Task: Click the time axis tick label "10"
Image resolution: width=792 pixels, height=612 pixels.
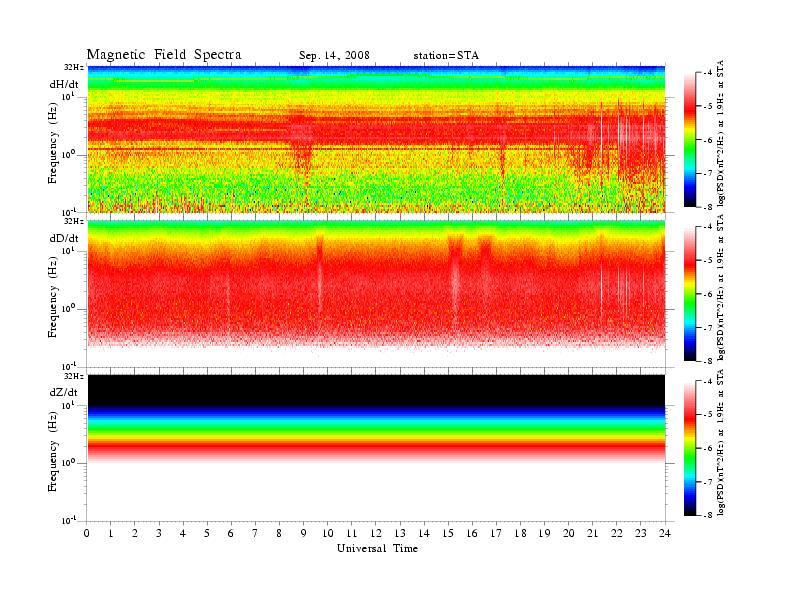Action: point(328,533)
